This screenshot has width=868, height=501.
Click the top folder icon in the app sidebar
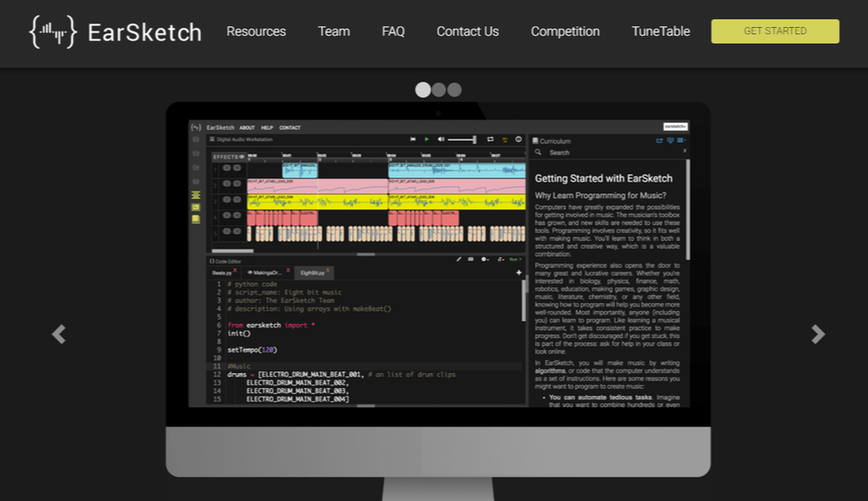point(196,140)
